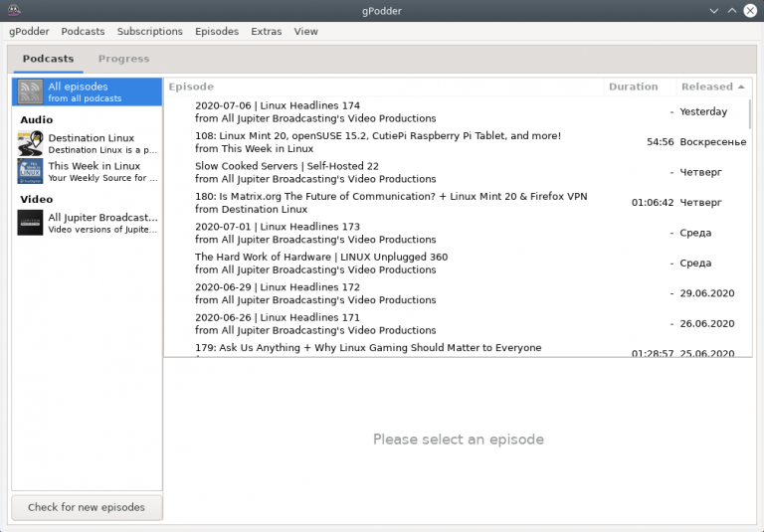Sort by the Released column header
The image size is (764, 532).
click(714, 87)
